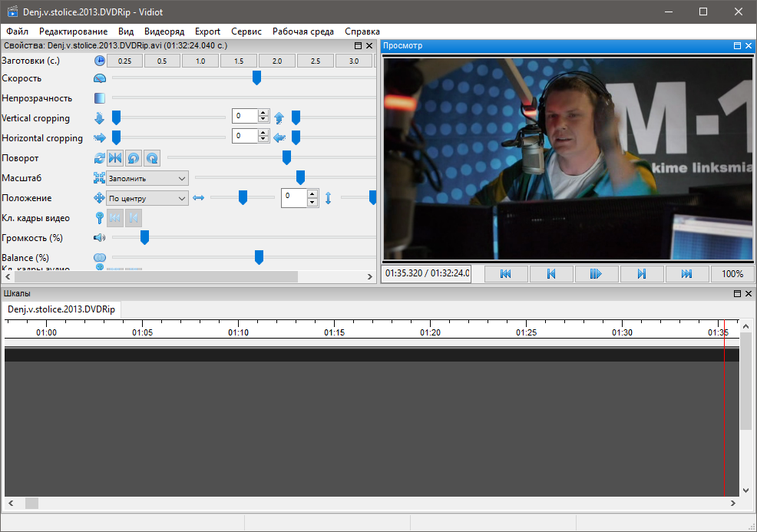Click the opacity gradient icon beside Непрозрачность
Image resolution: width=757 pixels, height=532 pixels.
[x=100, y=98]
